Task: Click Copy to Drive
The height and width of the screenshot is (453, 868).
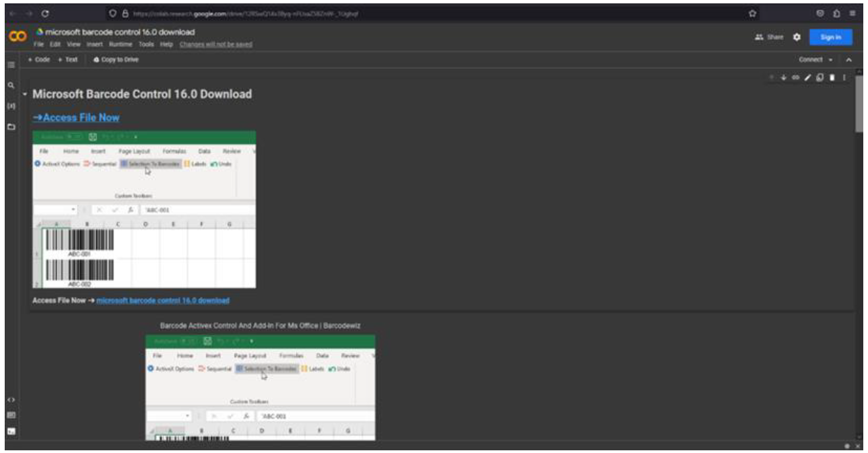Action: click(x=116, y=60)
